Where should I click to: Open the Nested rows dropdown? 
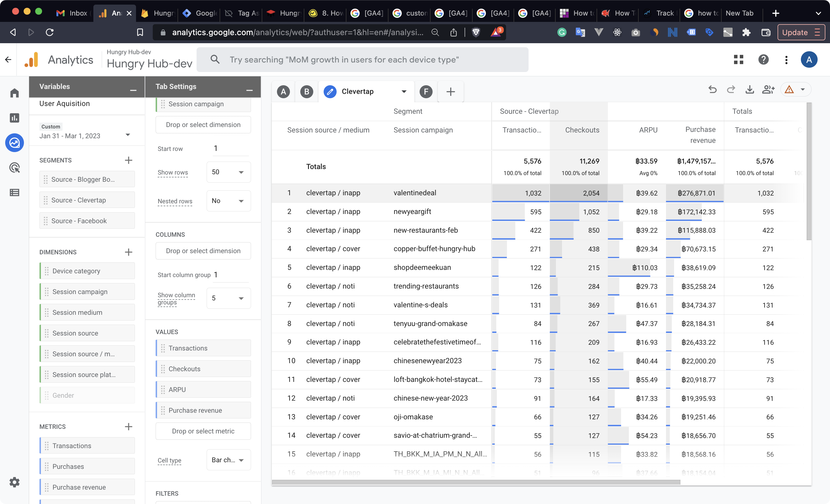(228, 201)
